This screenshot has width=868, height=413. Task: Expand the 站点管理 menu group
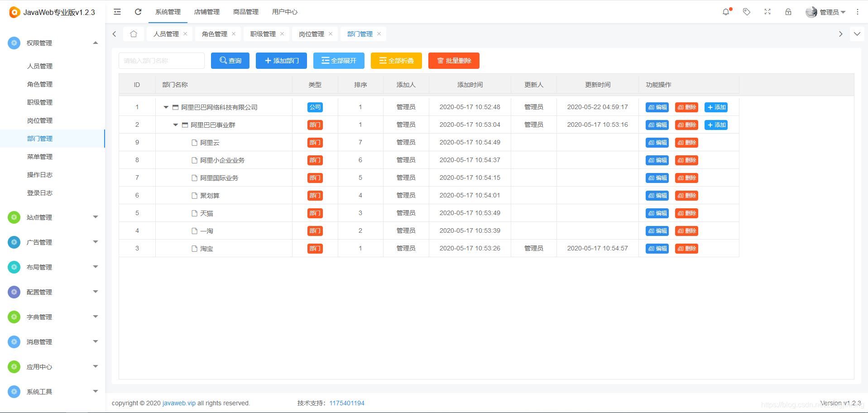pyautogui.click(x=96, y=217)
